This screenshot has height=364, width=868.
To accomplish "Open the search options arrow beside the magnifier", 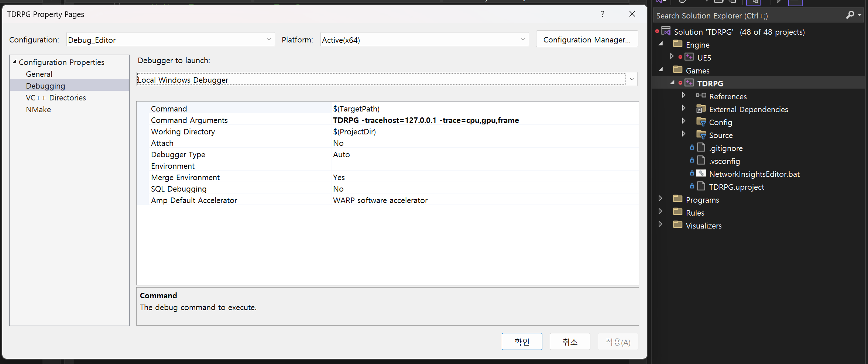I will [x=860, y=15].
